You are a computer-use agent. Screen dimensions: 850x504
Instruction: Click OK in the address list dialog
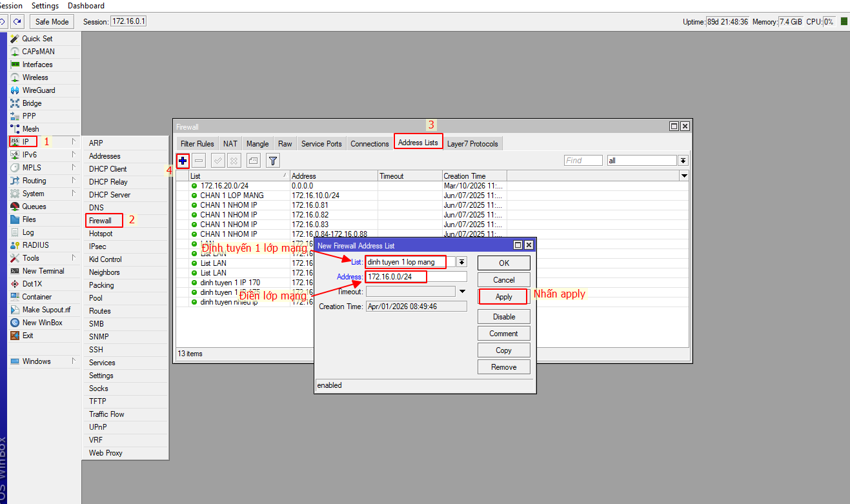coord(503,263)
